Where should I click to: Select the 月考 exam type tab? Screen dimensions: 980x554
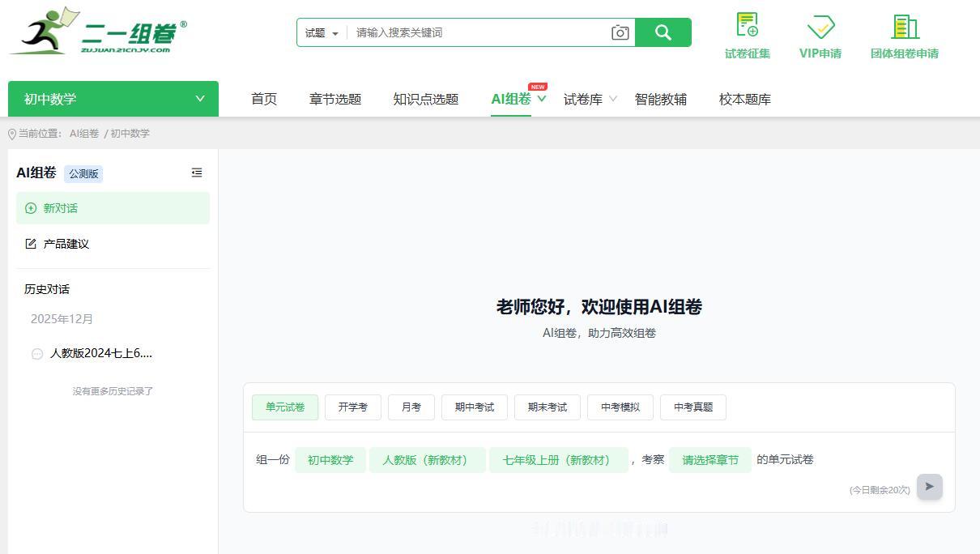click(411, 407)
